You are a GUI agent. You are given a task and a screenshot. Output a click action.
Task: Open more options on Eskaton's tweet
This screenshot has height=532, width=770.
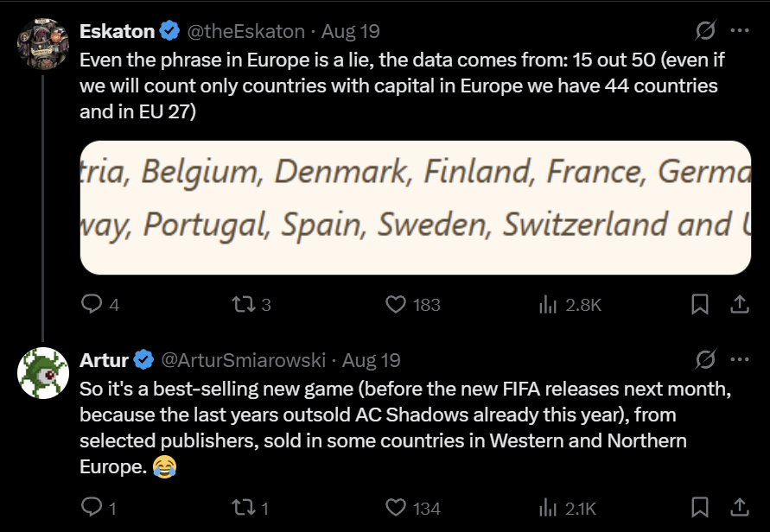(x=740, y=31)
